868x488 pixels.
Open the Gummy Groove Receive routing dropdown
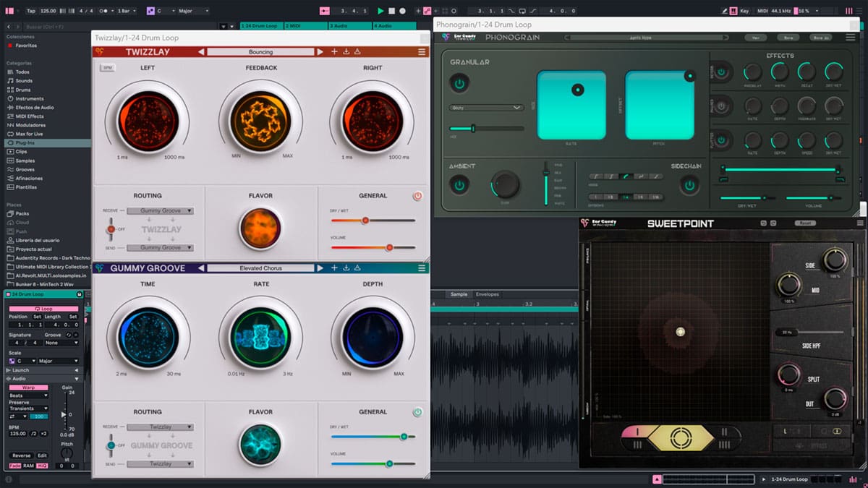pos(161,427)
